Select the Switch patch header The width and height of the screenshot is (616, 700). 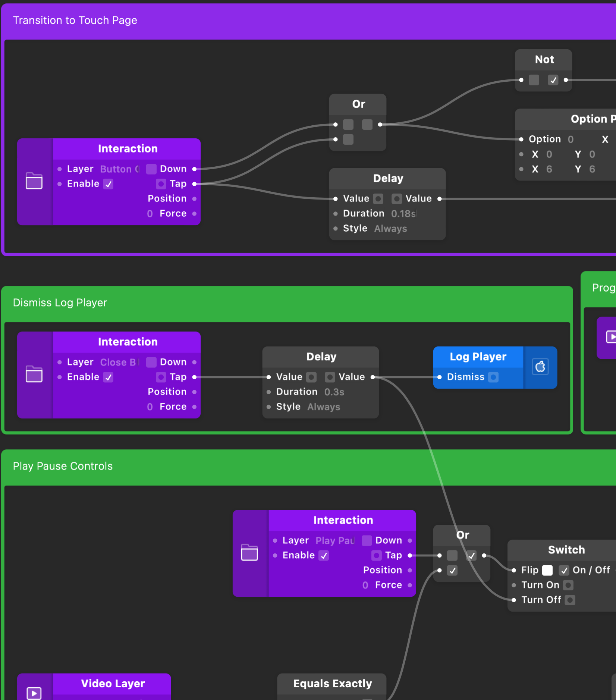pyautogui.click(x=562, y=550)
